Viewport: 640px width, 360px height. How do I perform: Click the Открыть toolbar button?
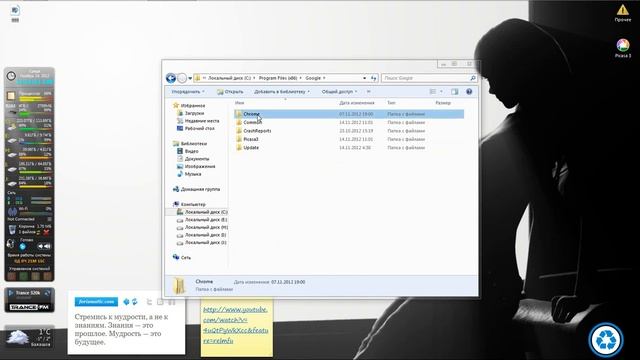230,92
